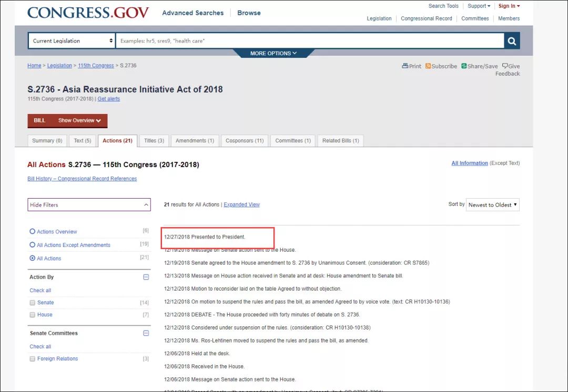Click the Legislation breadcrumb link
The height and width of the screenshot is (392, 568).
pos(59,66)
